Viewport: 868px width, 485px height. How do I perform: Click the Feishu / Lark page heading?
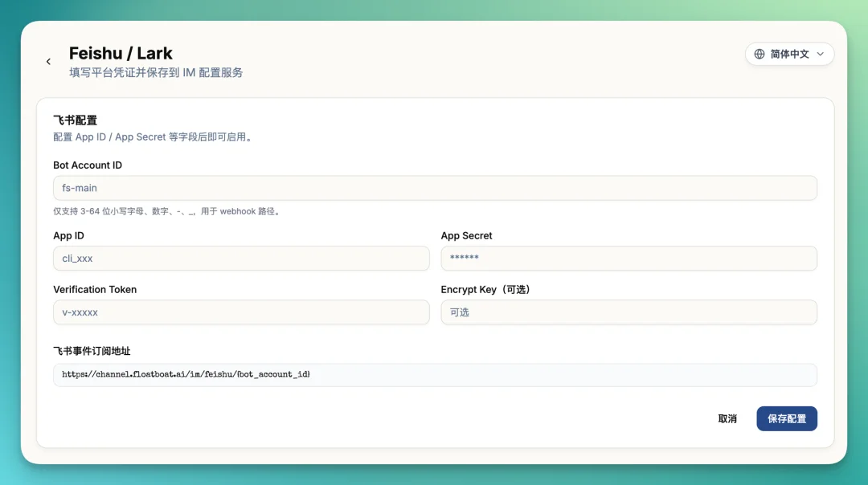pyautogui.click(x=121, y=53)
